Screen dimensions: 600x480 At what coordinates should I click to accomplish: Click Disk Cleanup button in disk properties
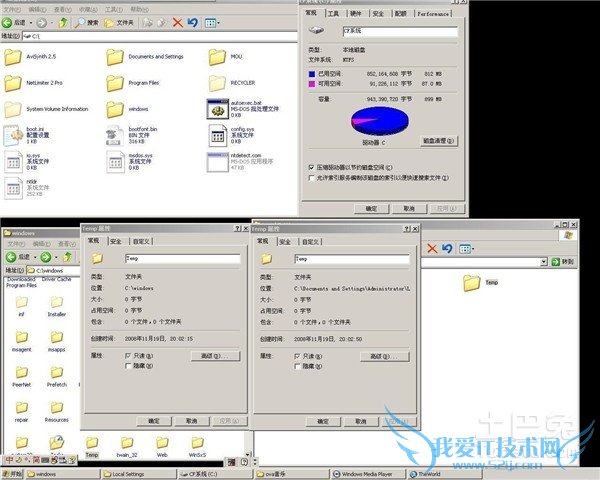(439, 141)
